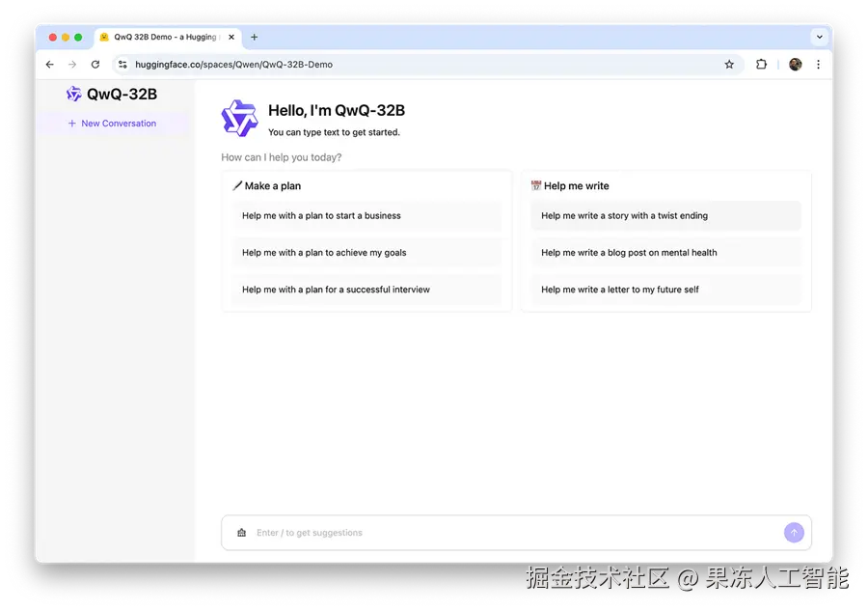This screenshot has height=610, width=868.
Task: Choose 'plan to start a business' prompt
Action: click(x=367, y=215)
